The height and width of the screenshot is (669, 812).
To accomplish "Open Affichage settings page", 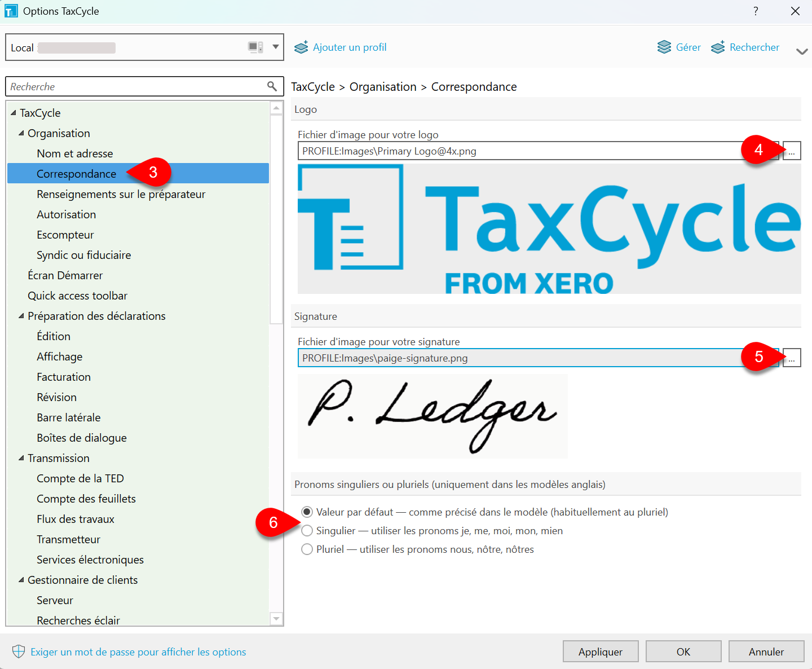I will pyautogui.click(x=60, y=356).
